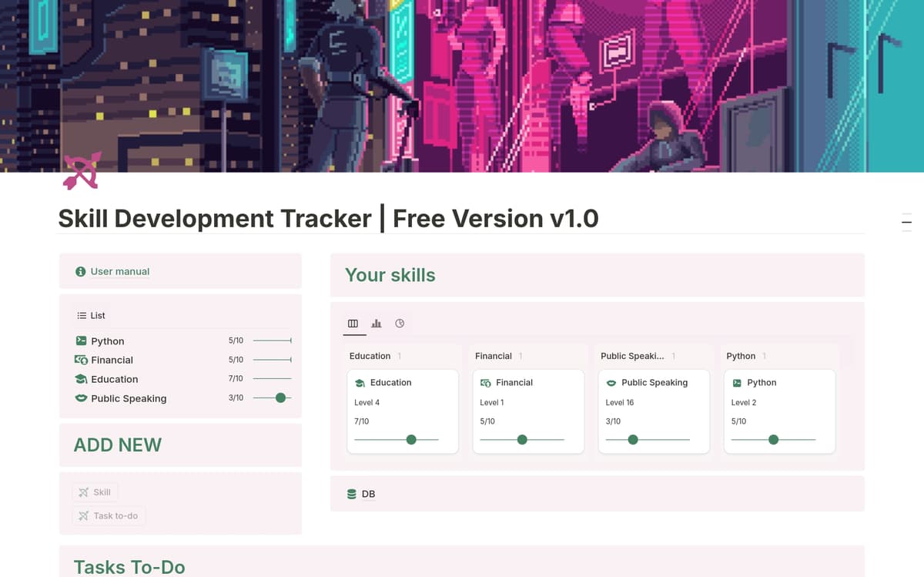Viewport: 924px width, 577px height.
Task: Open the Public Speaking row in list
Action: 182,398
